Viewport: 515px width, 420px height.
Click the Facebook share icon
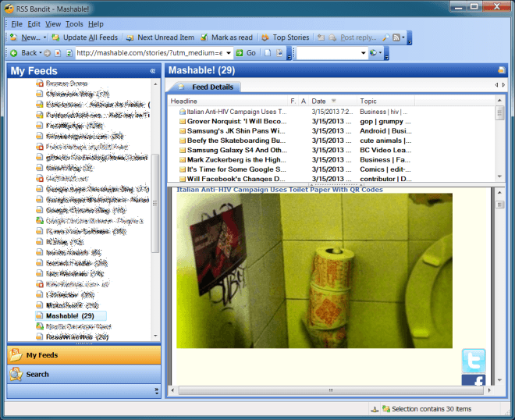(474, 380)
